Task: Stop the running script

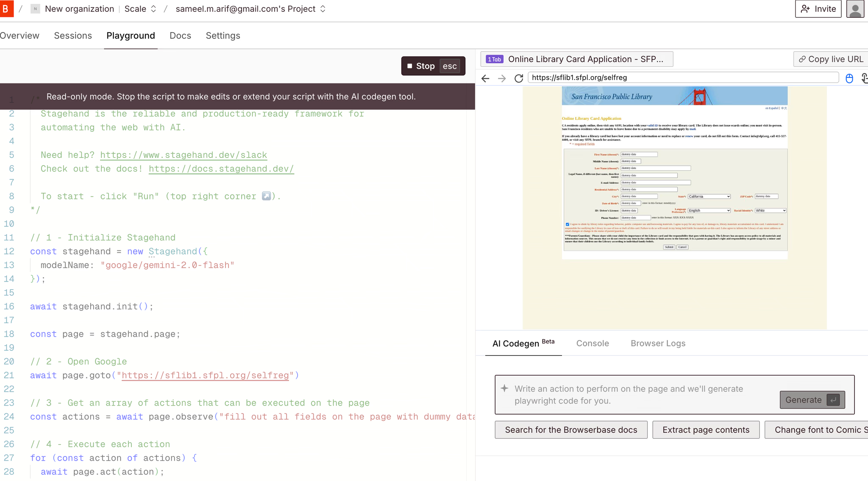Action: [433, 66]
